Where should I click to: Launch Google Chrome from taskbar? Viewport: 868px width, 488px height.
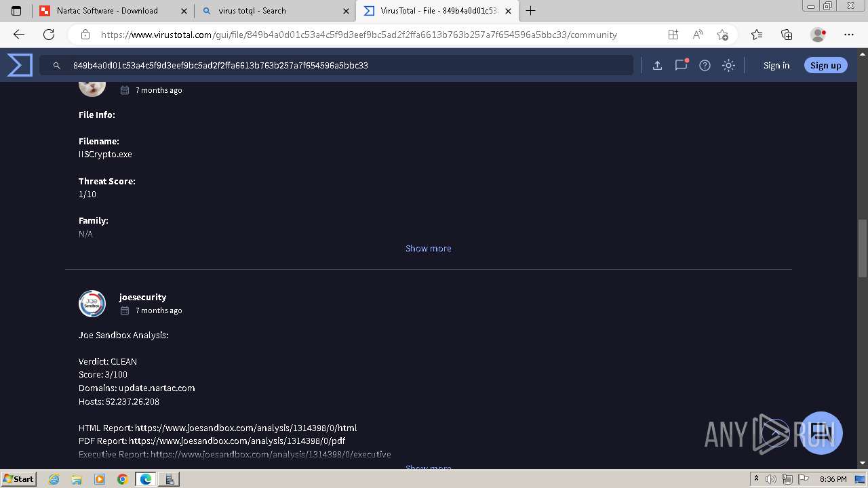click(122, 479)
